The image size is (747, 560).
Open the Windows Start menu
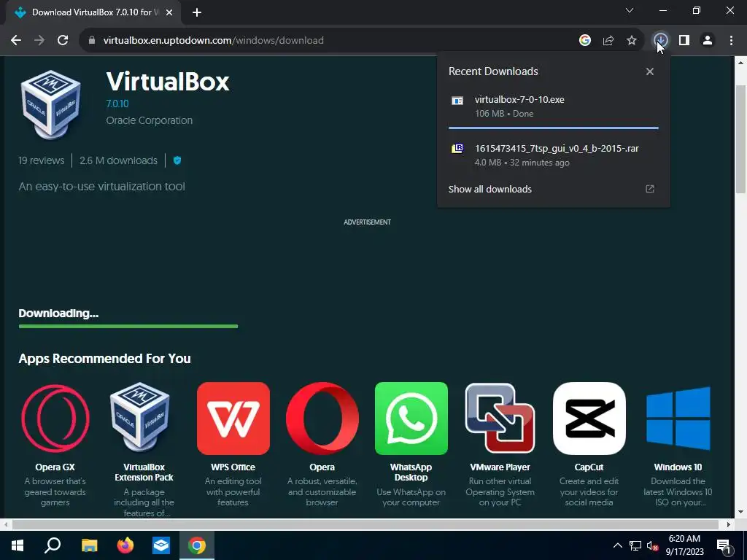(18, 545)
